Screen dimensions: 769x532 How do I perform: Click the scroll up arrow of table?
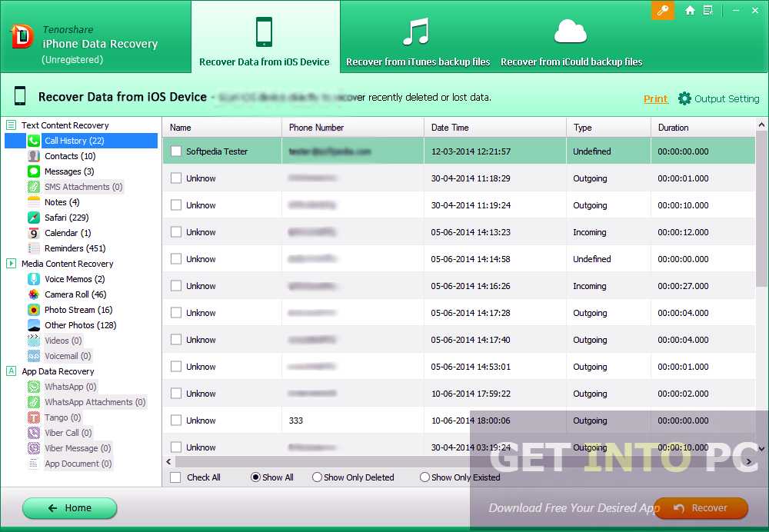point(761,125)
